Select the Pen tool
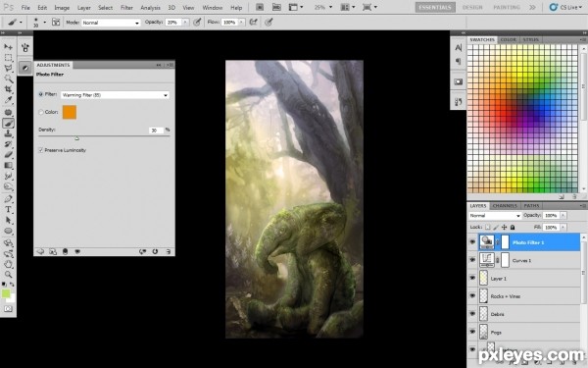Viewport: 588px width, 368px height. [8, 198]
